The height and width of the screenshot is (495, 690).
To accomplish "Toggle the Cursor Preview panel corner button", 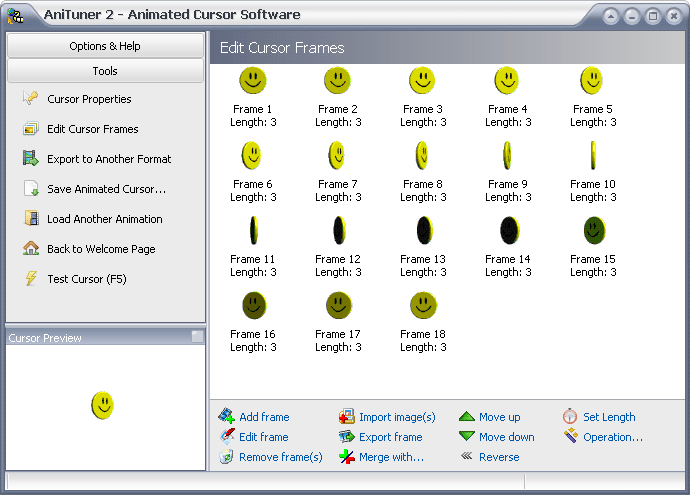I will [197, 337].
